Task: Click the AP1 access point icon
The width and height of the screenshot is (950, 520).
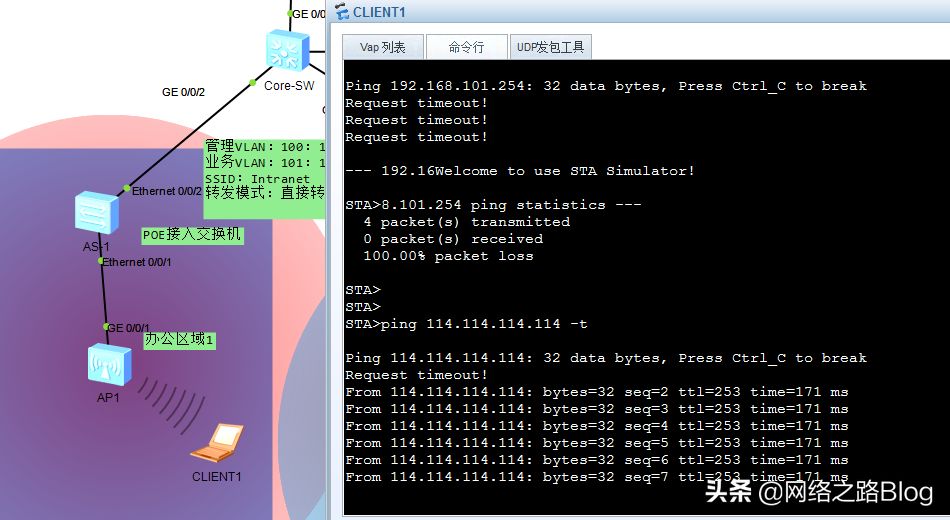Action: [109, 365]
